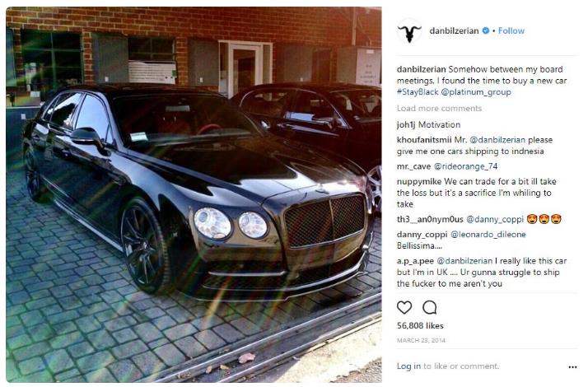Click the black Bentley car photo
This screenshot has height=387, width=588.
point(194,194)
